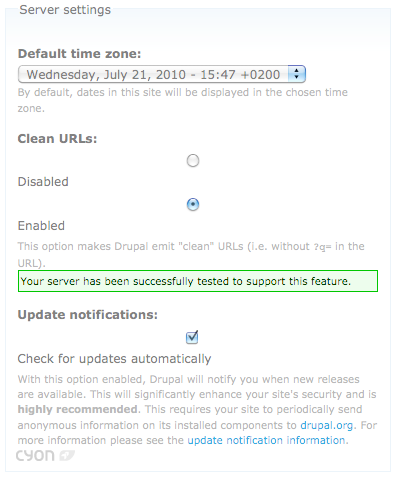Viewport: 396px width, 477px height.
Task: Click the green server successfully tested message
Action: [198, 281]
